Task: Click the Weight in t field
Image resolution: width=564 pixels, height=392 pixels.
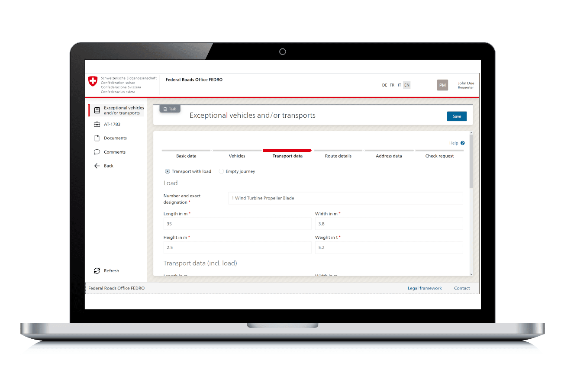Action: tap(389, 247)
